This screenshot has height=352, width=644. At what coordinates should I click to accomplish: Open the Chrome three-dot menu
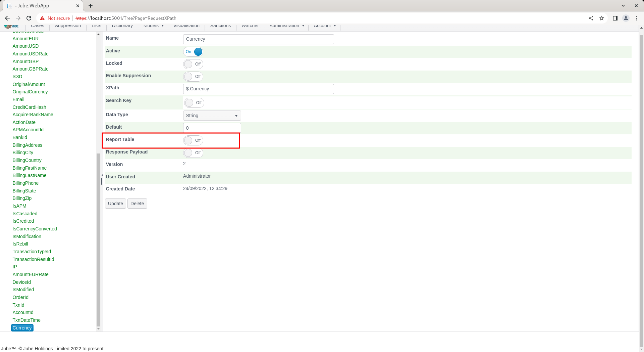(x=637, y=18)
